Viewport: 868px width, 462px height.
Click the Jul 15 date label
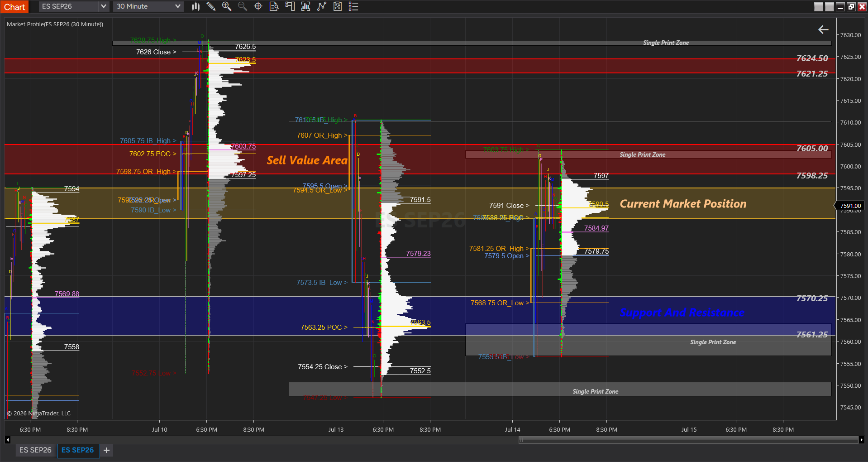[689, 430]
